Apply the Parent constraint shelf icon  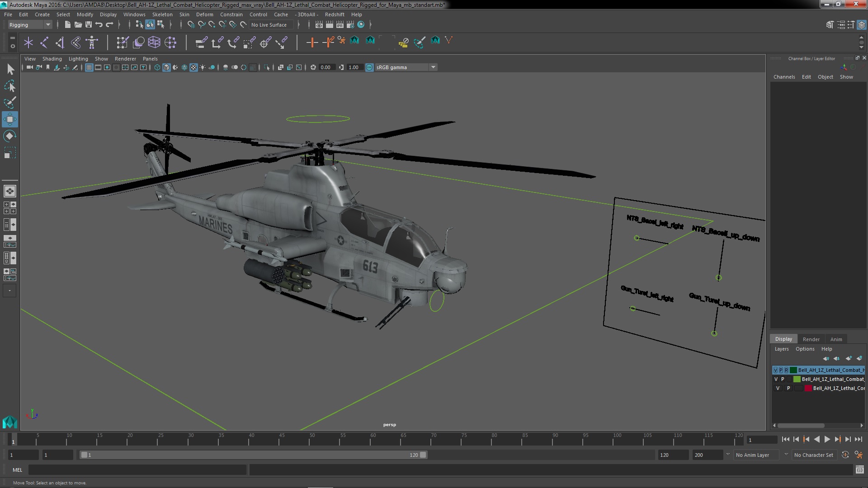click(201, 42)
